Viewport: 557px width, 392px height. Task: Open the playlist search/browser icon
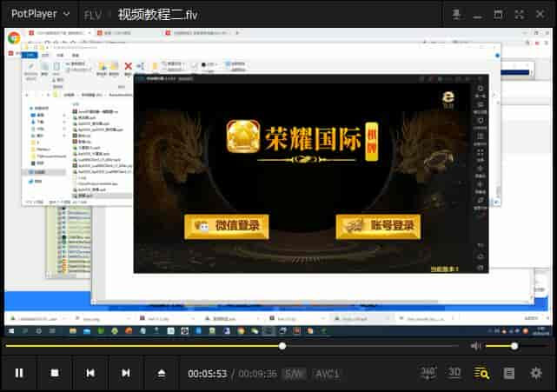pos(481,373)
